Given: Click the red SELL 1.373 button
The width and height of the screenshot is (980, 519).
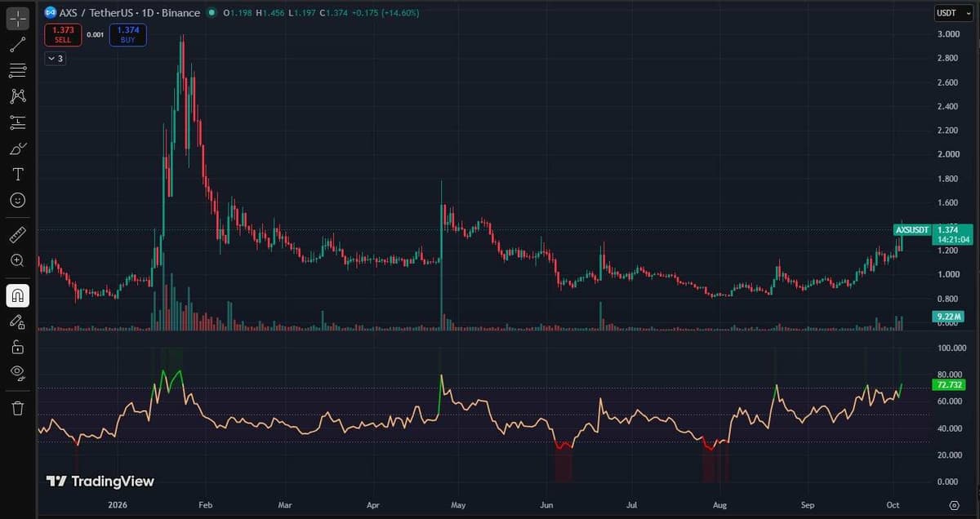Looking at the screenshot, I should 62,34.
